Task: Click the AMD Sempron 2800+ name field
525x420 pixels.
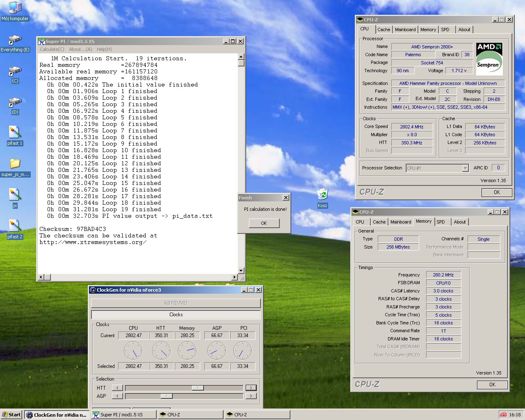Action: click(432, 47)
